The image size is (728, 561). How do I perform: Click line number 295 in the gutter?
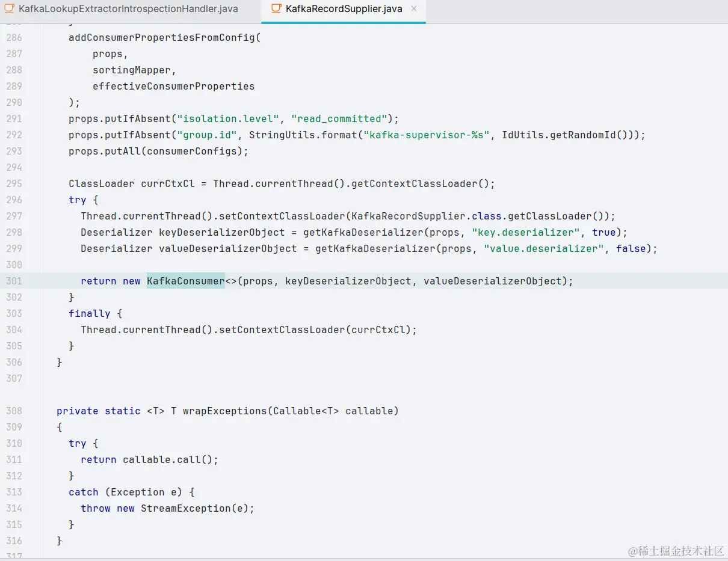14,183
